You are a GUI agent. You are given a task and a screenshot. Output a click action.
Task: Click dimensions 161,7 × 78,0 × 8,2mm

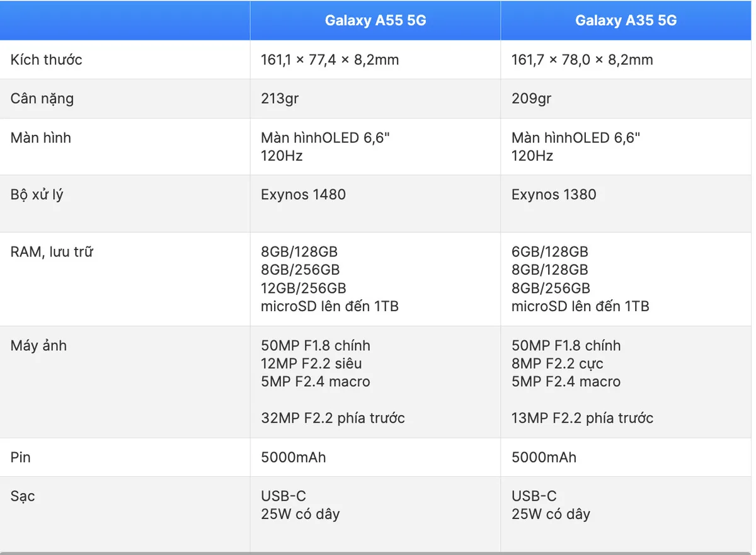pyautogui.click(x=582, y=60)
